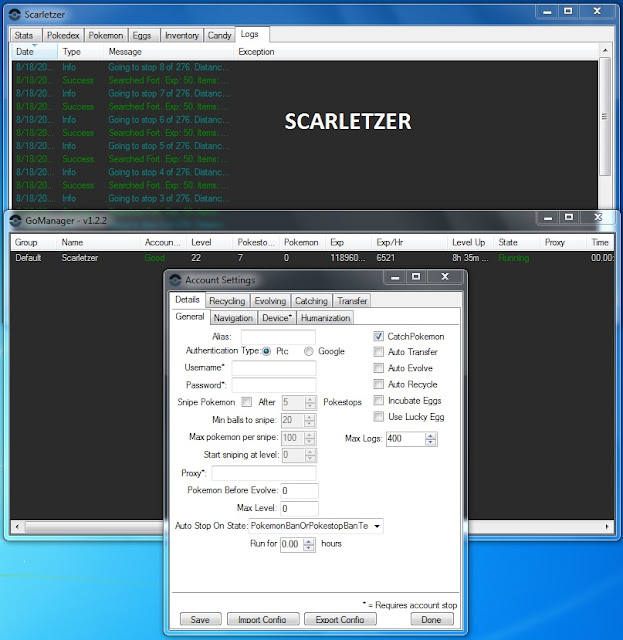
Task: Click the Scarletzer window title icon
Action: point(15,15)
